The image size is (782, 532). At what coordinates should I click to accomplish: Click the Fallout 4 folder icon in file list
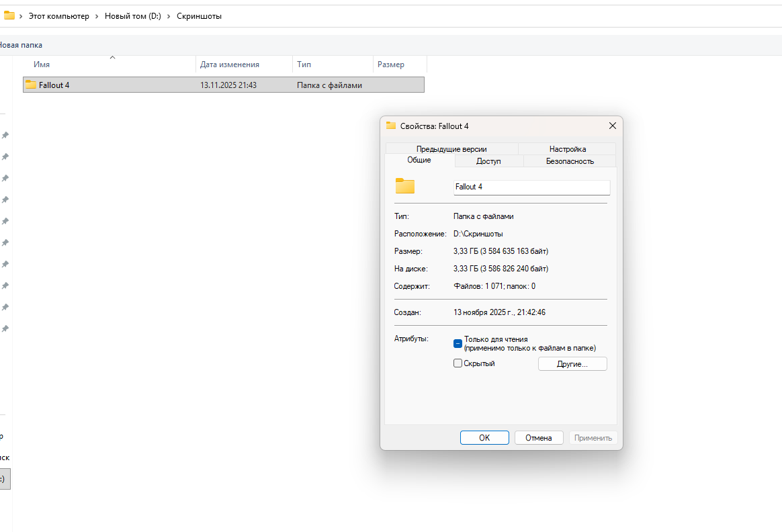click(x=31, y=85)
